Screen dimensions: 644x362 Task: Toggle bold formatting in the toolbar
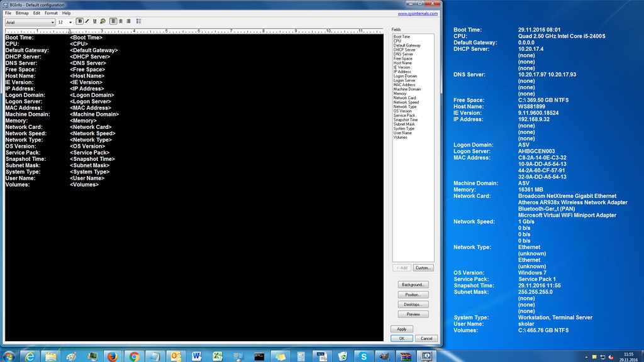(x=80, y=21)
